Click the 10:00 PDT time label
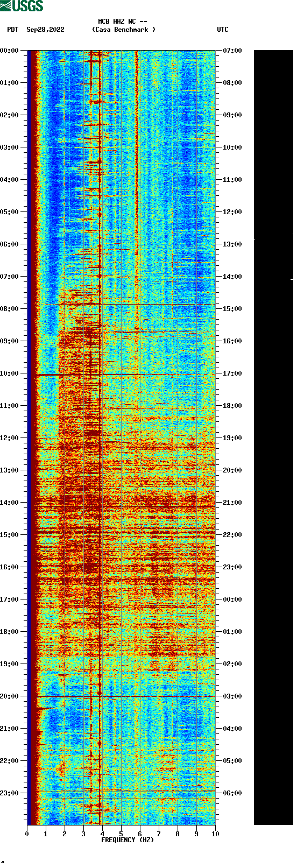297x868 pixels. click(x=9, y=373)
